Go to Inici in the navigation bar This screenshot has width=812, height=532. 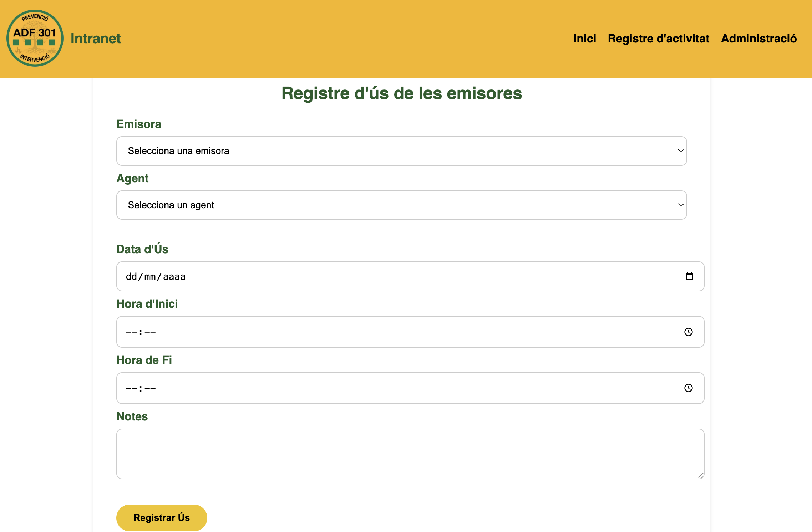(x=584, y=38)
